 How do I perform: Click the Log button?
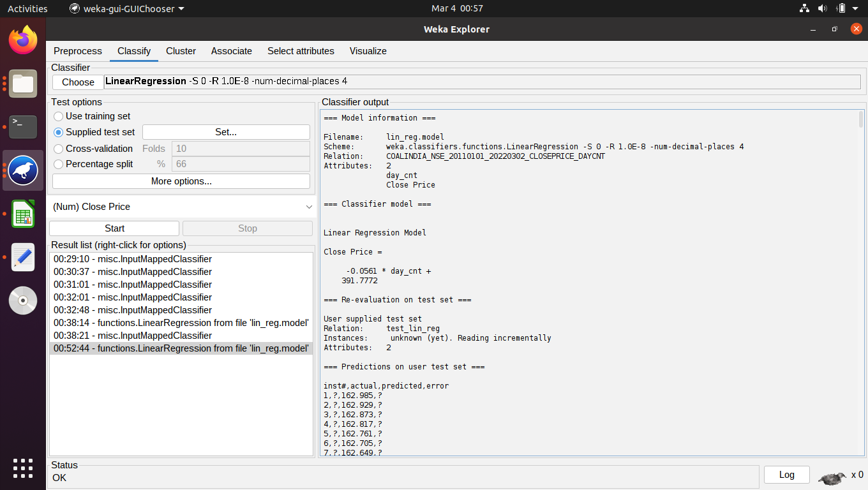[x=787, y=475]
